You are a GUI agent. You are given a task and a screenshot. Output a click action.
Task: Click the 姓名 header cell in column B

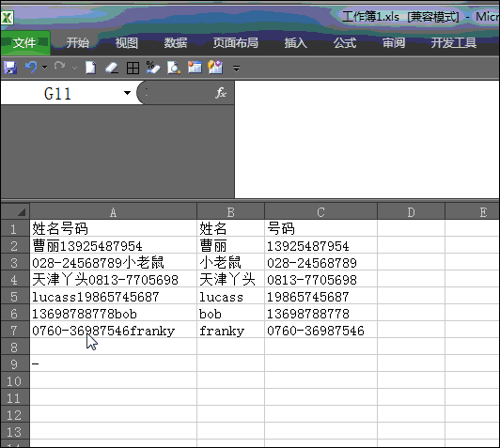click(230, 228)
